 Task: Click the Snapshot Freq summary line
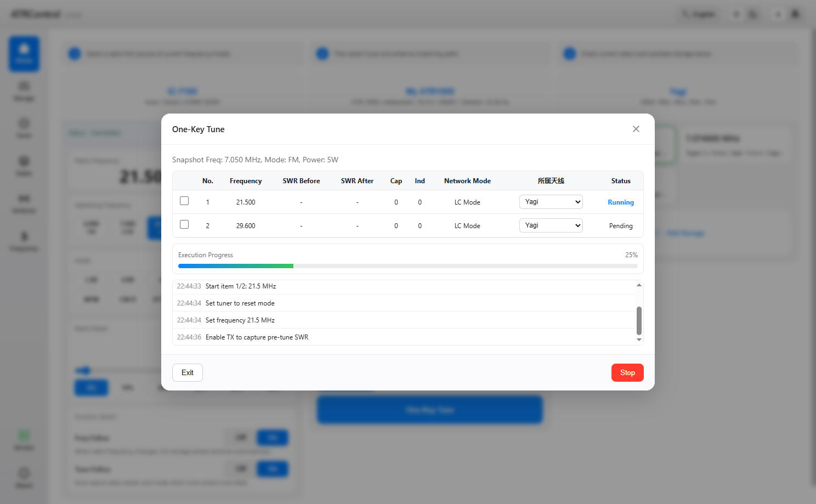(x=255, y=160)
